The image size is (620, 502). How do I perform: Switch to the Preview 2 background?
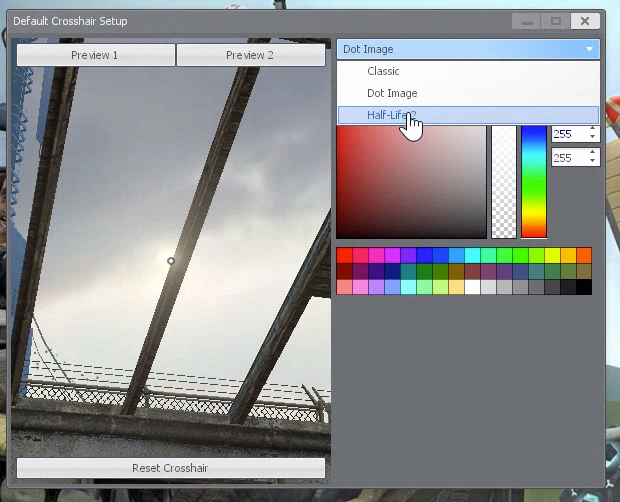click(251, 55)
